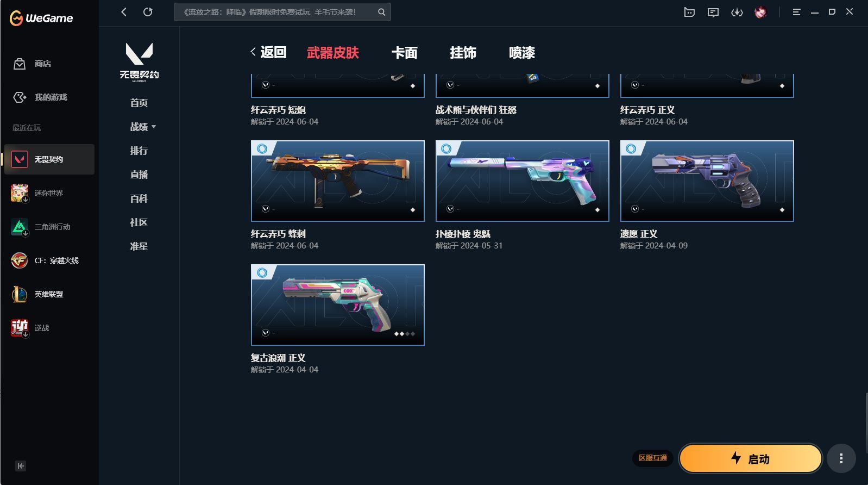This screenshot has height=485, width=868.
Task: Open the hamburger main menu in title bar
Action: (796, 12)
